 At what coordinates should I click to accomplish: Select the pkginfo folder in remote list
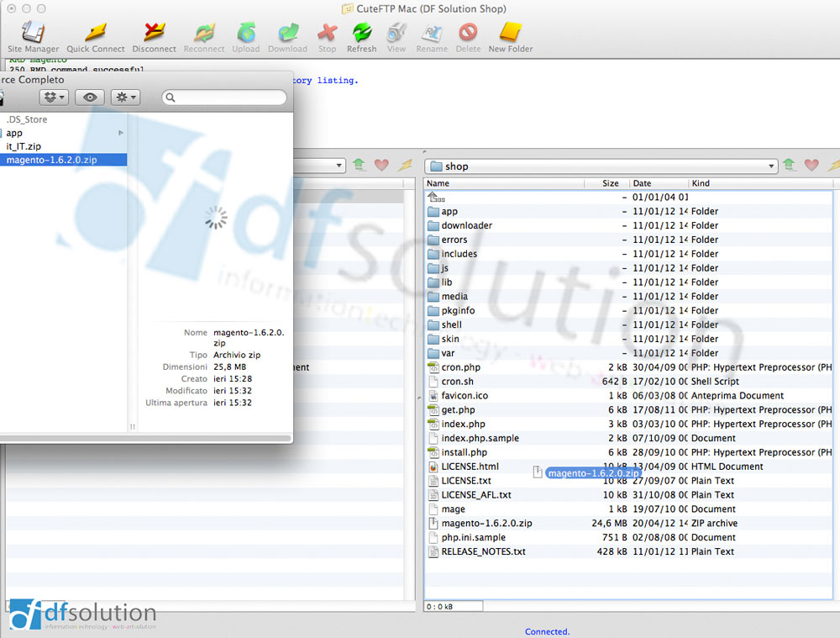[x=629, y=310]
